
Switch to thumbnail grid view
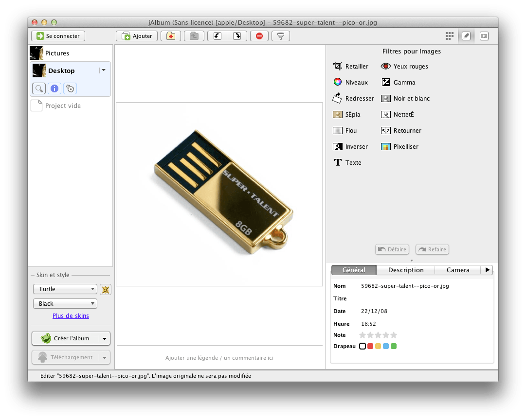click(450, 36)
